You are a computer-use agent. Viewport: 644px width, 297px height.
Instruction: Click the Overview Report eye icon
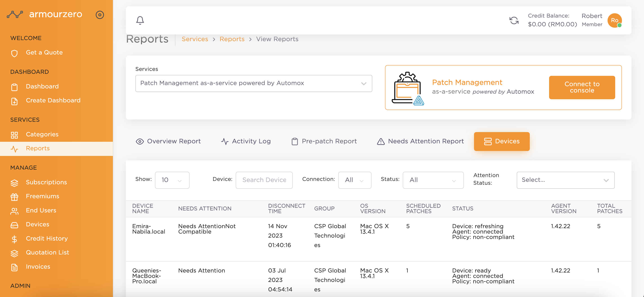tap(140, 141)
